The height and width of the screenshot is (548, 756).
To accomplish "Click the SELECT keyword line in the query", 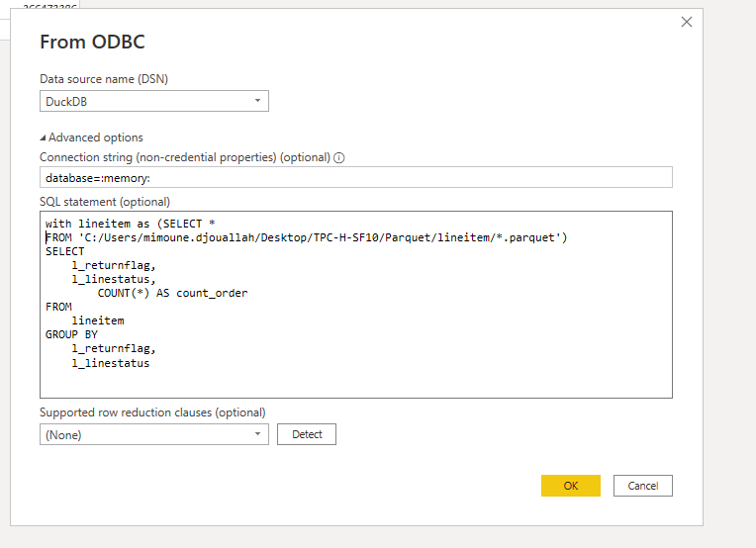I will [65, 251].
